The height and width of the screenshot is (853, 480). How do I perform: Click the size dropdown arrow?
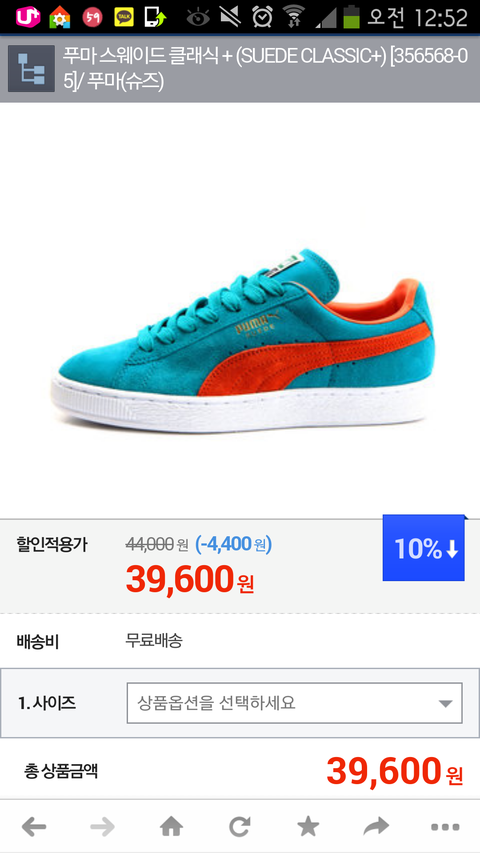(x=445, y=703)
